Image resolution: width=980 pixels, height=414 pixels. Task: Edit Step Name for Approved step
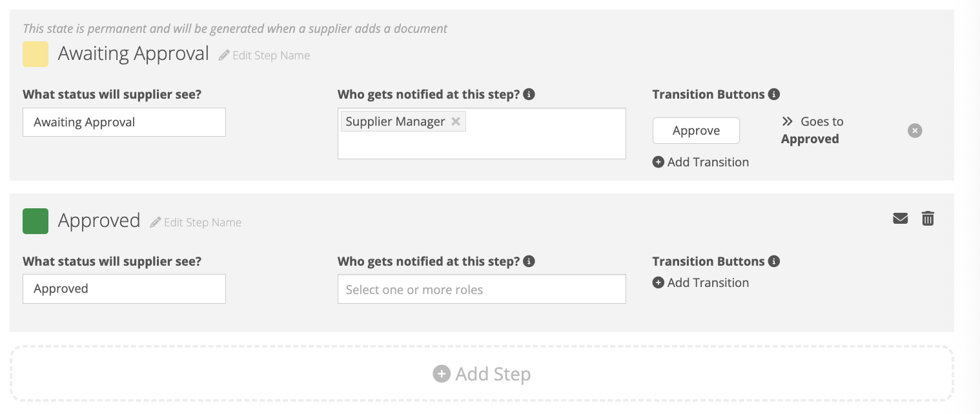tap(196, 222)
